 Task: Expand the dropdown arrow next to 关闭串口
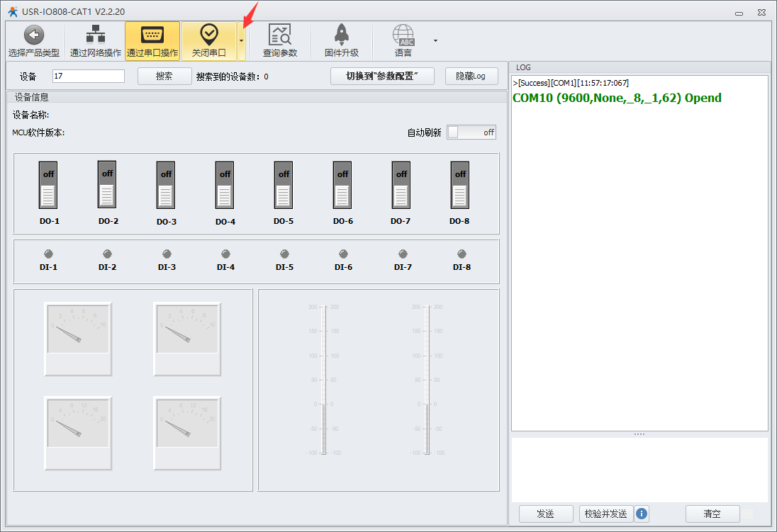point(241,40)
